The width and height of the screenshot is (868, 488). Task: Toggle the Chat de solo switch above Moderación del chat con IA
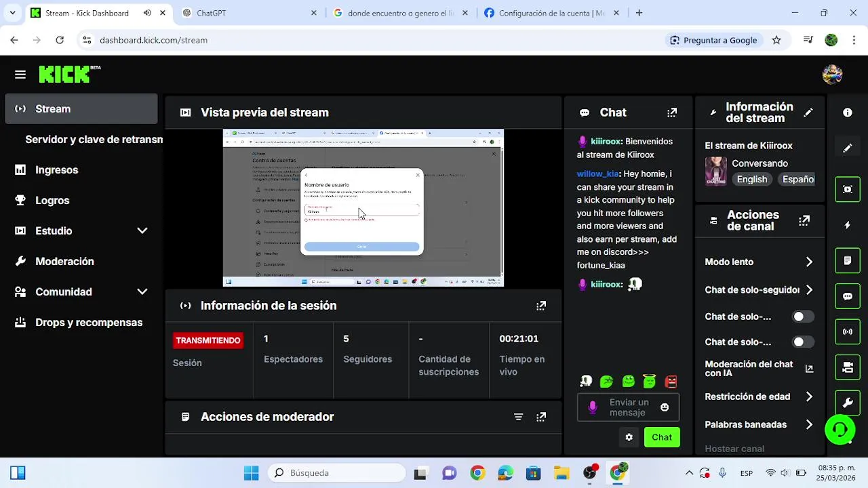tap(803, 342)
